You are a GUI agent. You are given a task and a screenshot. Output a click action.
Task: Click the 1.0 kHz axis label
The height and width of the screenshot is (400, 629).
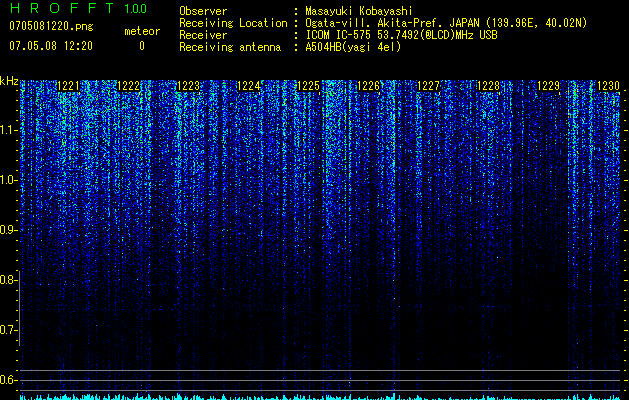8,180
